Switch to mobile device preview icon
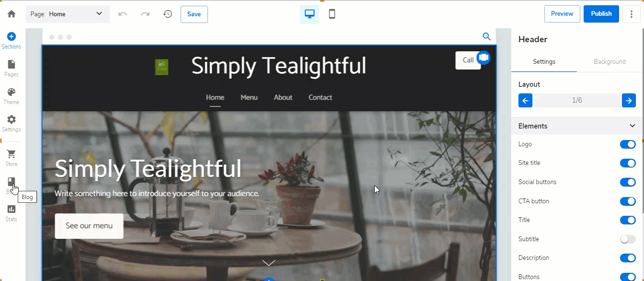 point(332,14)
